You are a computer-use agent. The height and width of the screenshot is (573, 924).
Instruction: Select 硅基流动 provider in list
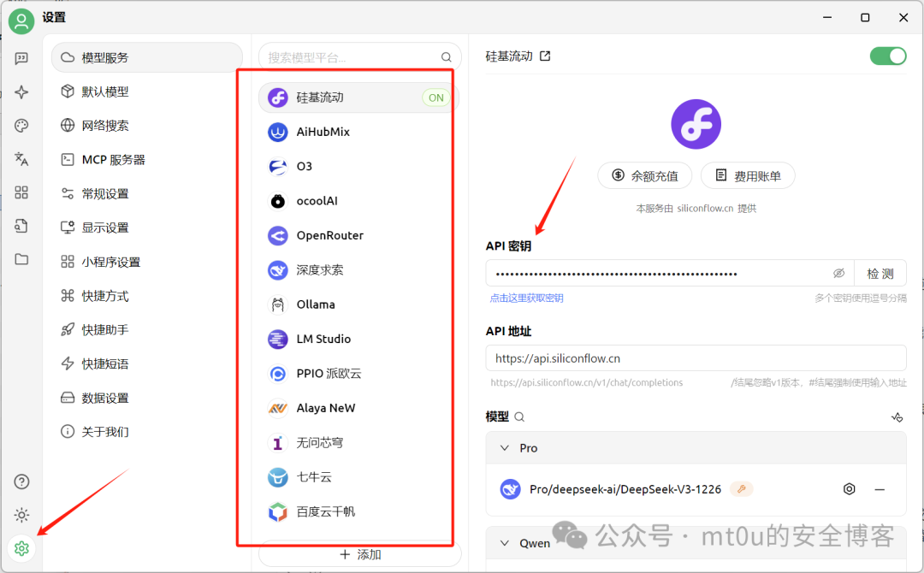(358, 97)
